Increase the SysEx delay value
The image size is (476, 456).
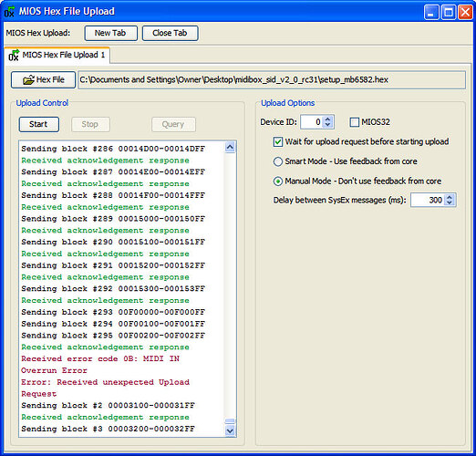pyautogui.click(x=450, y=197)
